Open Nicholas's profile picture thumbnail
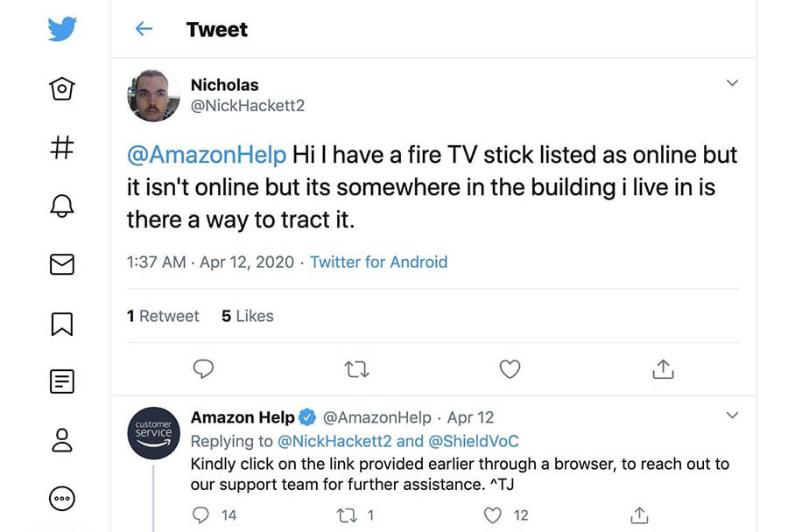 [x=154, y=95]
